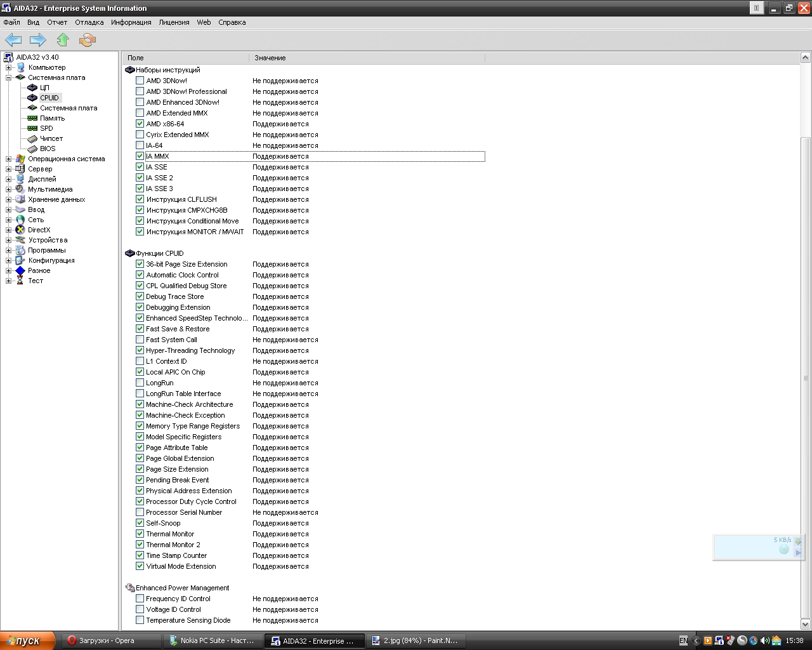The height and width of the screenshot is (650, 812).
Task: Click the green Up arrow toolbar icon
Action: coord(63,40)
